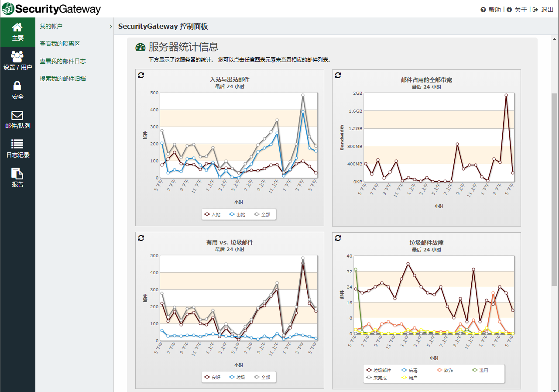Toggle 全部 series in 入站与出站邮件 legend
This screenshot has width=559, height=392.
coord(262,214)
